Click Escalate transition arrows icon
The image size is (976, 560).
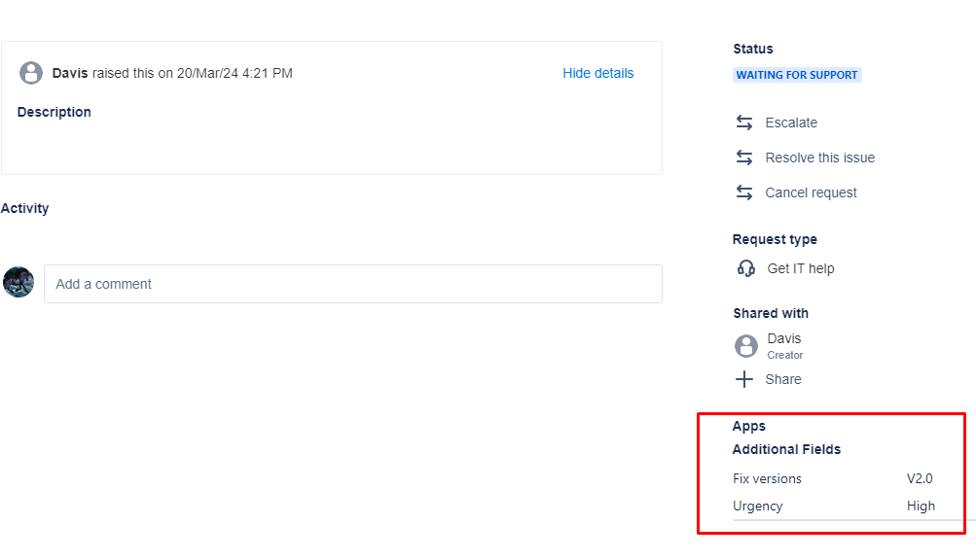click(743, 122)
